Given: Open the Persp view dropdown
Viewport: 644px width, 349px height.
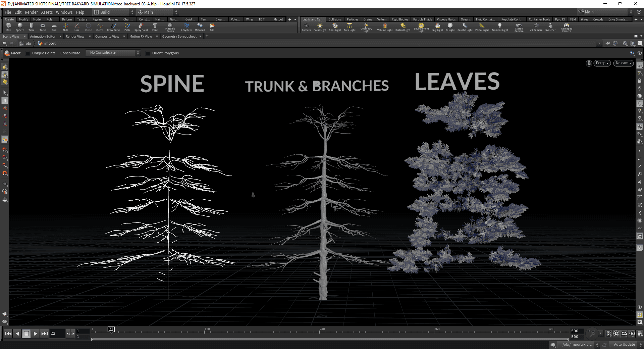Looking at the screenshot, I should coord(602,63).
